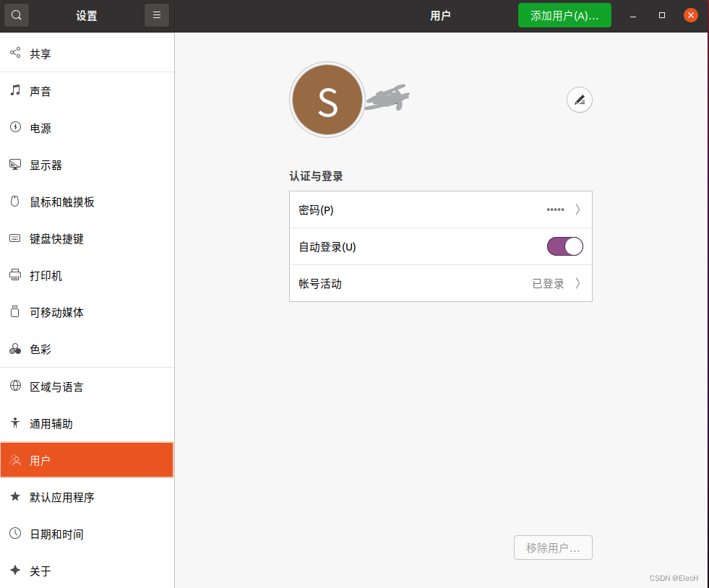Maximize the settings window
Screen dimensions: 709x588
661,15
